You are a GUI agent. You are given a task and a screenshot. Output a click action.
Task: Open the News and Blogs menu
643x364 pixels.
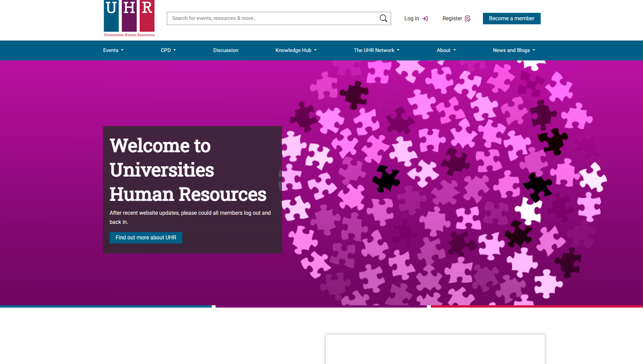click(x=514, y=50)
